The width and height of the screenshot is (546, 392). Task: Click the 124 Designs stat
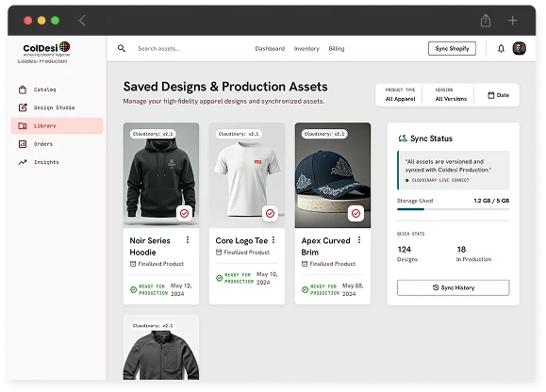tap(407, 253)
